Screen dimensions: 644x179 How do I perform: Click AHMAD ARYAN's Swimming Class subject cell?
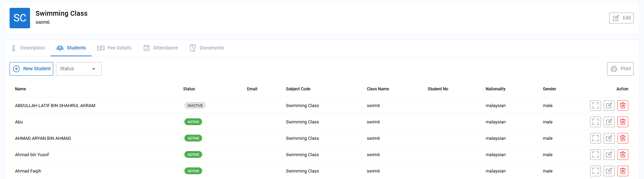[302, 138]
